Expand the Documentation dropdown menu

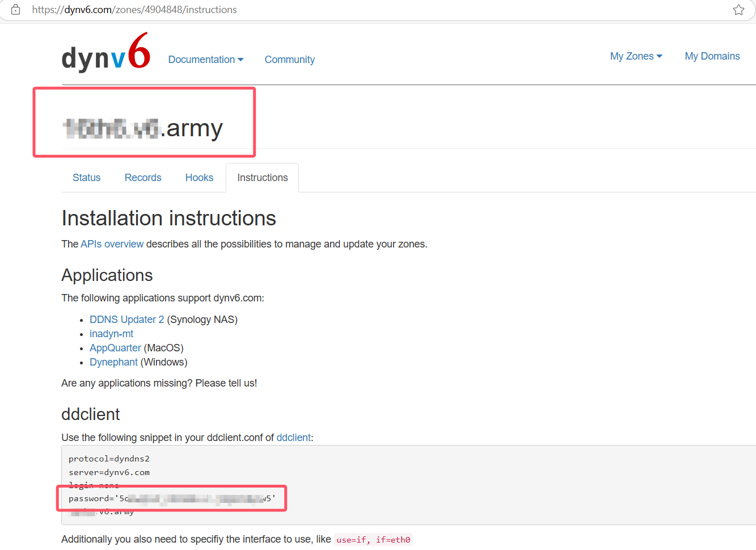205,60
